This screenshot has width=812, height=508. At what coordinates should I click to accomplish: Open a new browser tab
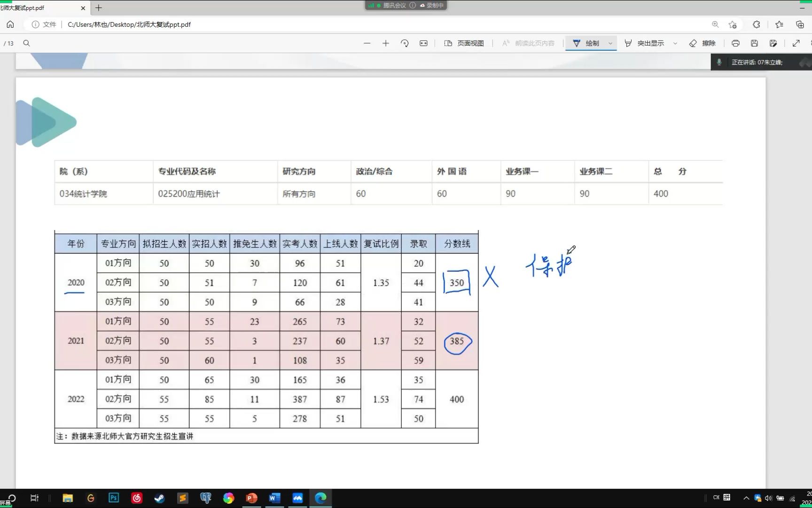[x=98, y=8]
